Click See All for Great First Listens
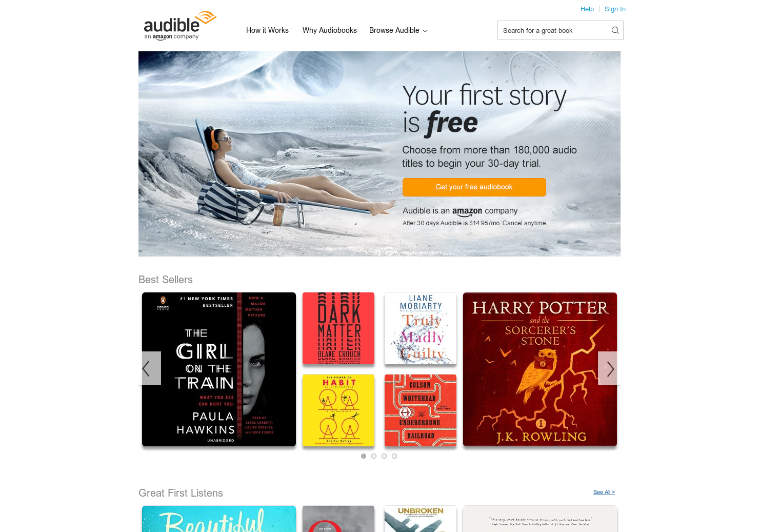759x532 pixels. coord(604,492)
